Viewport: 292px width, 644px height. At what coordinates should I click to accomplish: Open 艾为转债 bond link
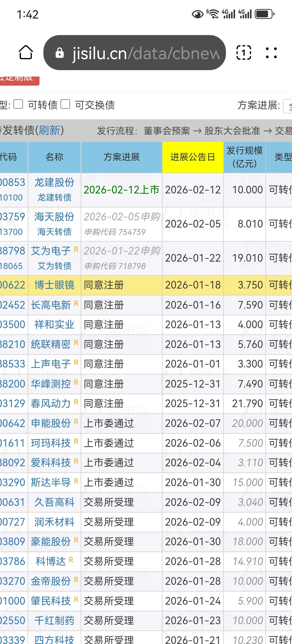54,266
